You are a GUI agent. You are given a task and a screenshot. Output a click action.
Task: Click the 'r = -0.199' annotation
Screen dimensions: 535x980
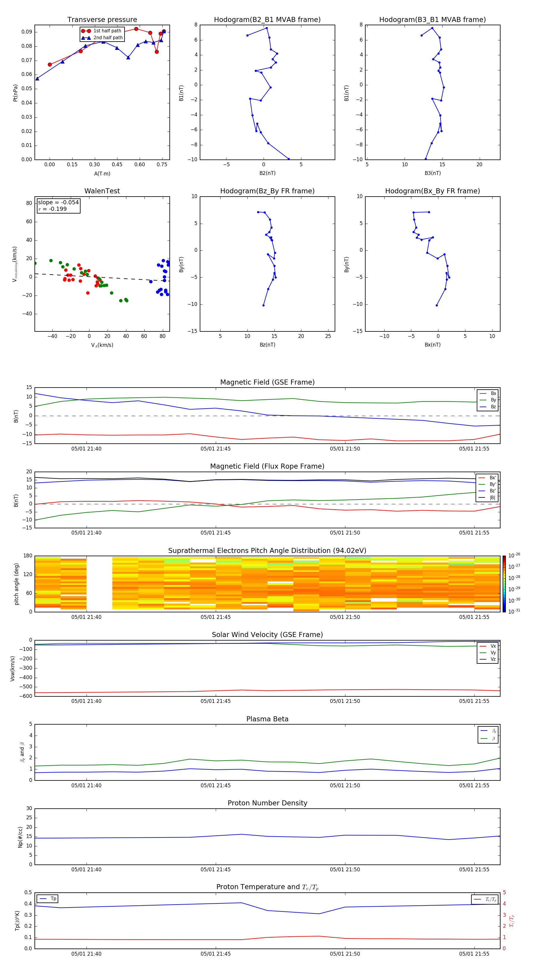(53, 209)
